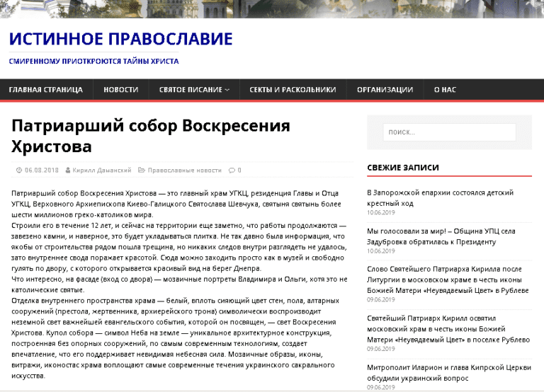Open the comments count 0
The image size is (544, 392).
click(239, 171)
